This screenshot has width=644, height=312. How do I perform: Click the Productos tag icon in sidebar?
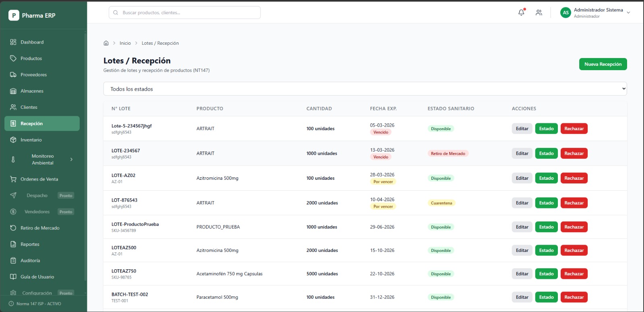click(13, 58)
